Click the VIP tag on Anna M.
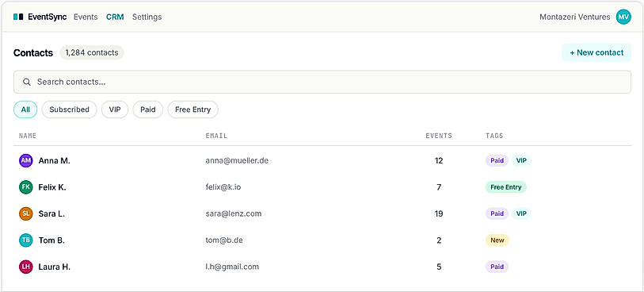This screenshot has height=292, width=644. [521, 161]
